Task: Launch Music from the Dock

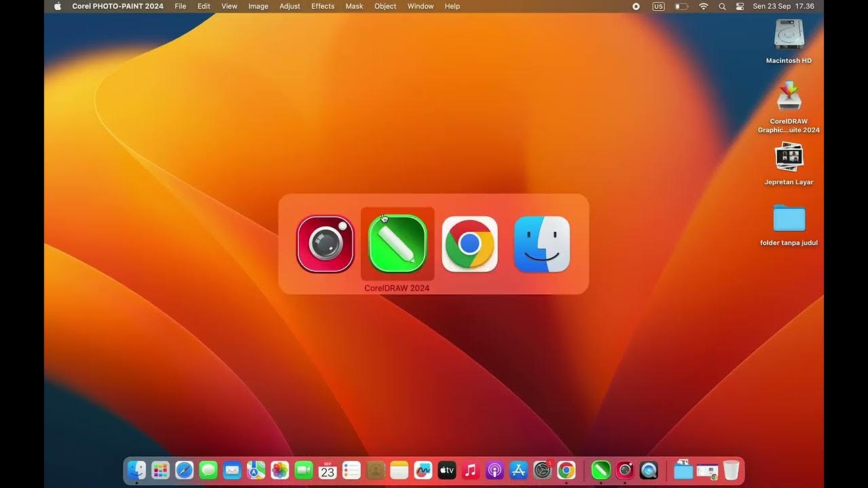Action: (x=471, y=470)
